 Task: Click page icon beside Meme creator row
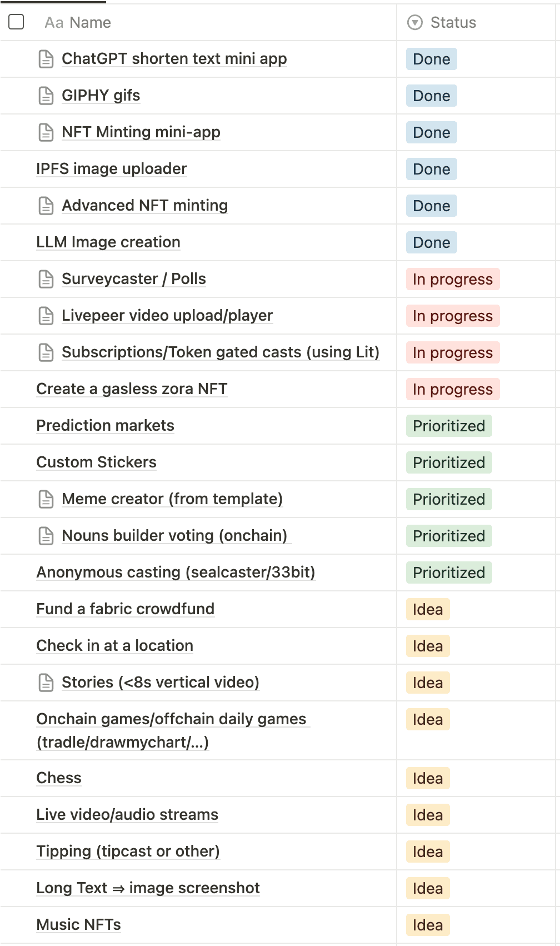[x=46, y=499]
